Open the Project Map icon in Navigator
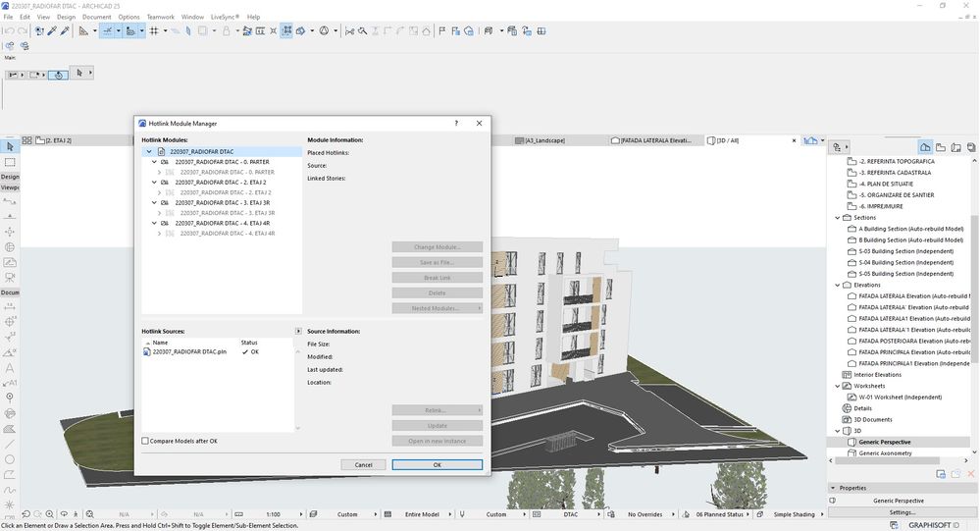The width and height of the screenshot is (980, 531). coord(925,145)
